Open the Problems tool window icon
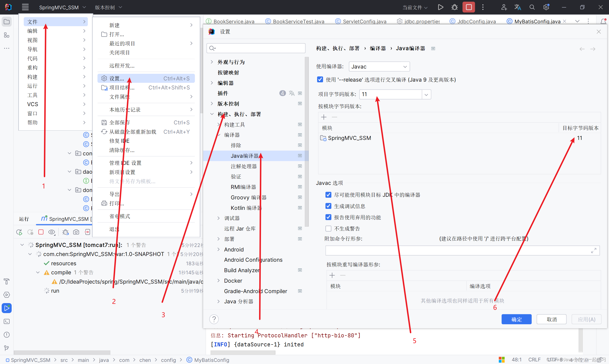 pyautogui.click(x=7, y=334)
